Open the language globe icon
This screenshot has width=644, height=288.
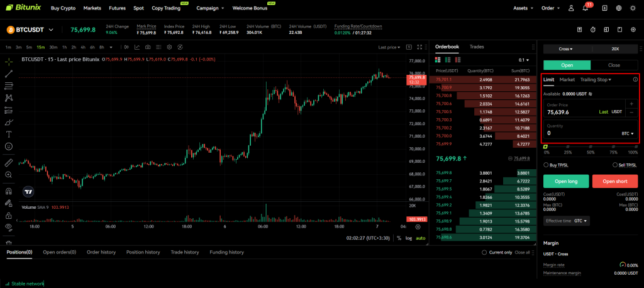618,8
